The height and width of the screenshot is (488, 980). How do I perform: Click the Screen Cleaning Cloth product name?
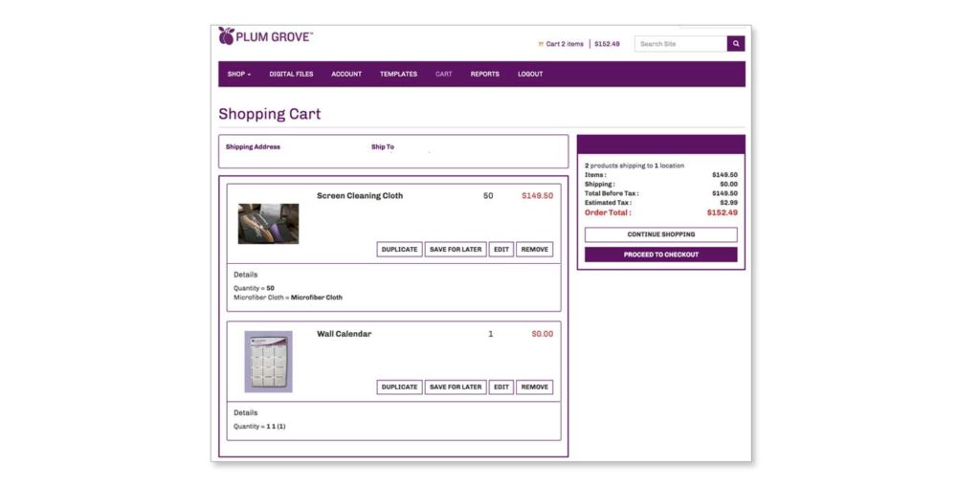click(x=360, y=195)
